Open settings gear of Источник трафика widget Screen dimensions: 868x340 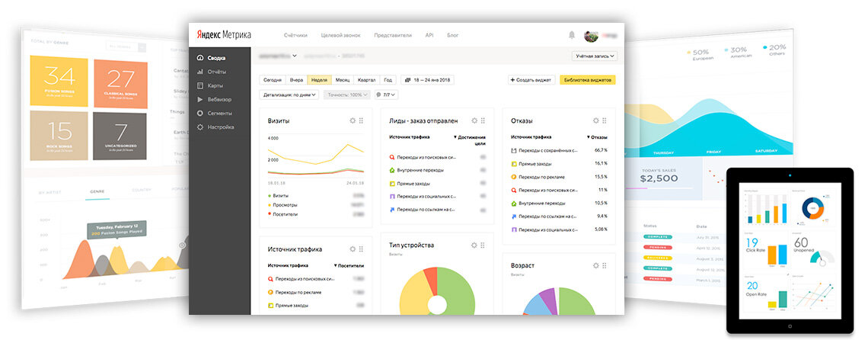[x=352, y=249]
